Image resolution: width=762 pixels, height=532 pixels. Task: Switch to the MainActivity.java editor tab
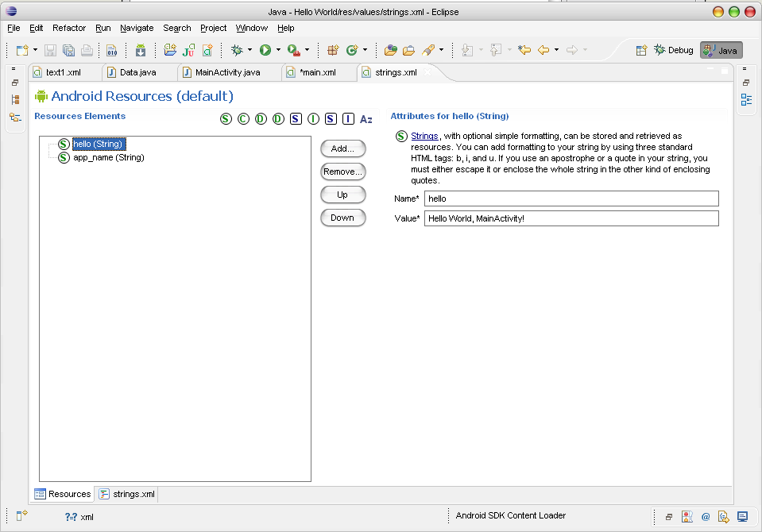[x=227, y=72]
